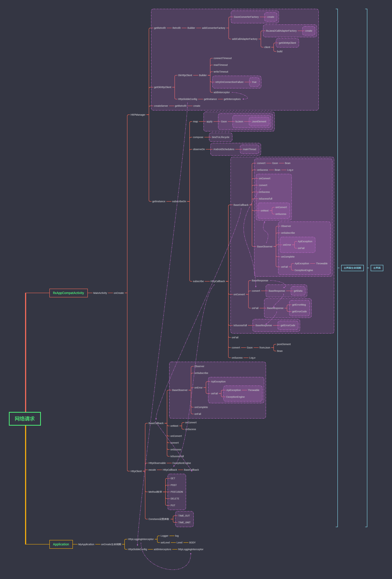
Task: Click the POSTJSON enum entry
Action: (176, 492)
